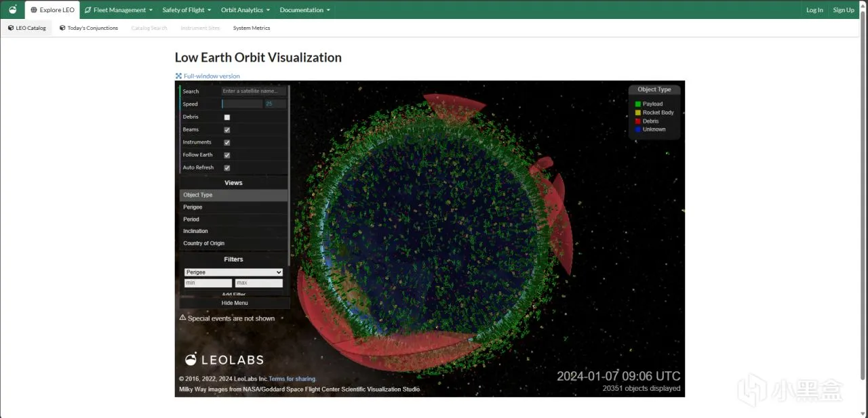Select the Object Type view
868x418 pixels.
pos(233,195)
